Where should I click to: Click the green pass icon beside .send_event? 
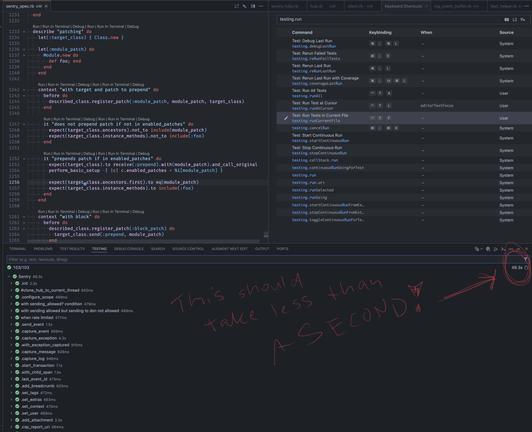click(17, 324)
